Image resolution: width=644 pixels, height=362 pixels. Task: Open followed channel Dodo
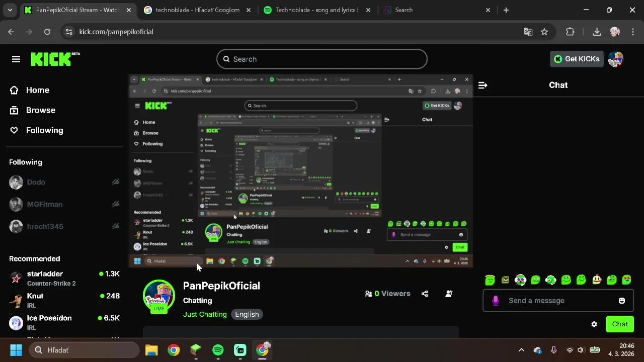[64, 182]
